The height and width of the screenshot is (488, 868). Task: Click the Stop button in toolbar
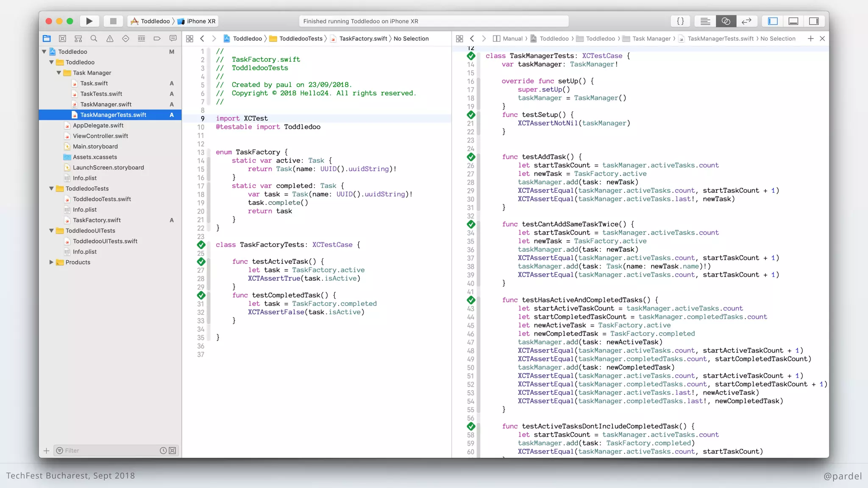pyautogui.click(x=113, y=21)
